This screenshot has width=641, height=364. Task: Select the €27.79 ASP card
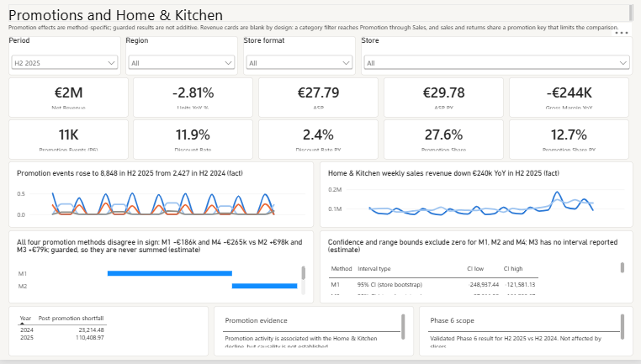[x=318, y=98]
